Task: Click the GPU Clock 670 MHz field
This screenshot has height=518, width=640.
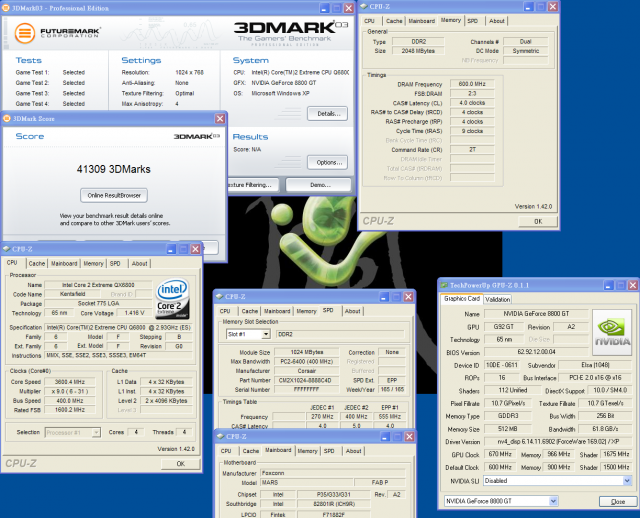Action: pyautogui.click(x=500, y=454)
